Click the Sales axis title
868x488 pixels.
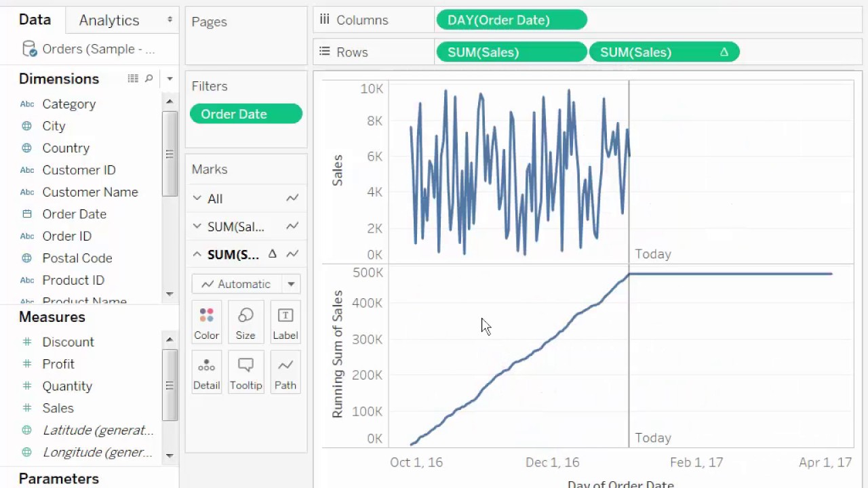337,170
